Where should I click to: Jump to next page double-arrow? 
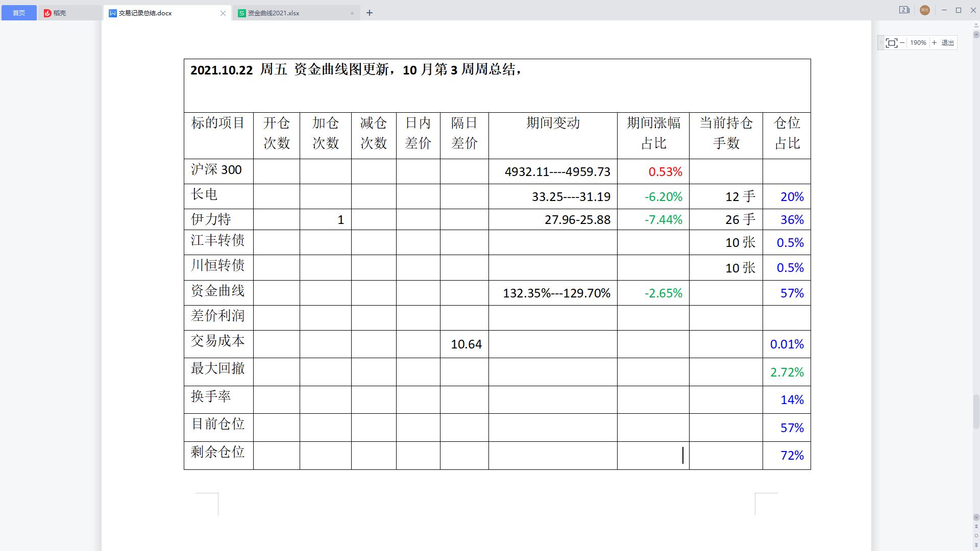(976, 545)
